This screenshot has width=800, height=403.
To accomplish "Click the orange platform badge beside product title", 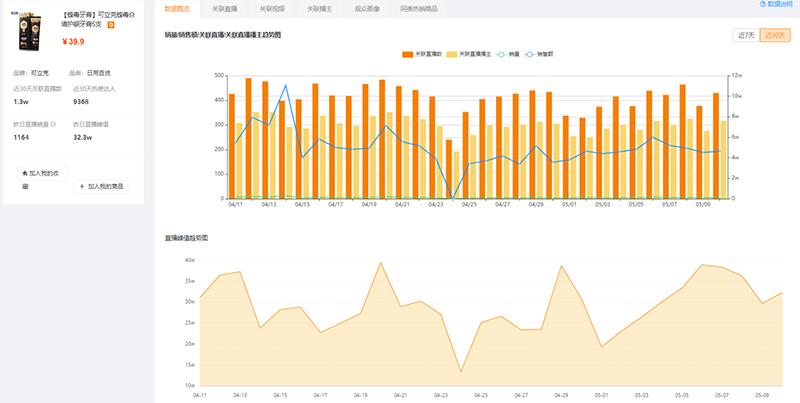I will coord(111,26).
